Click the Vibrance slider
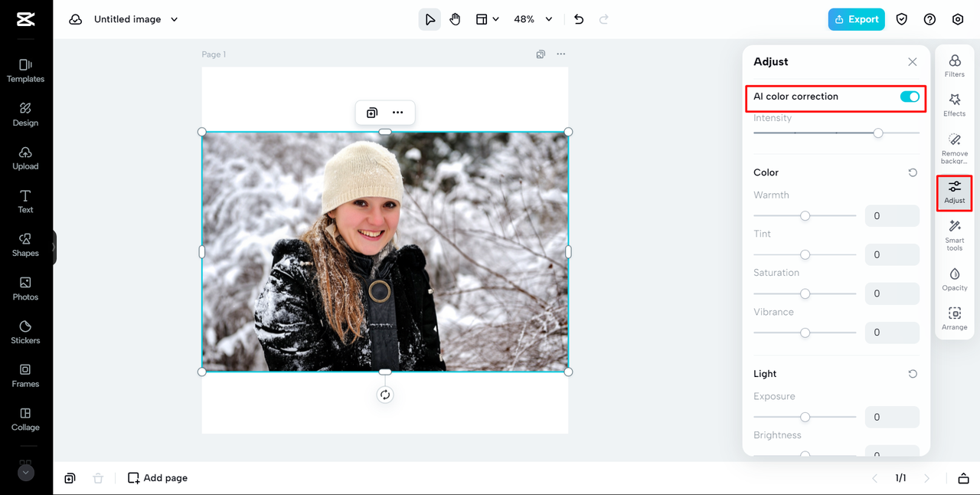 [x=805, y=333]
